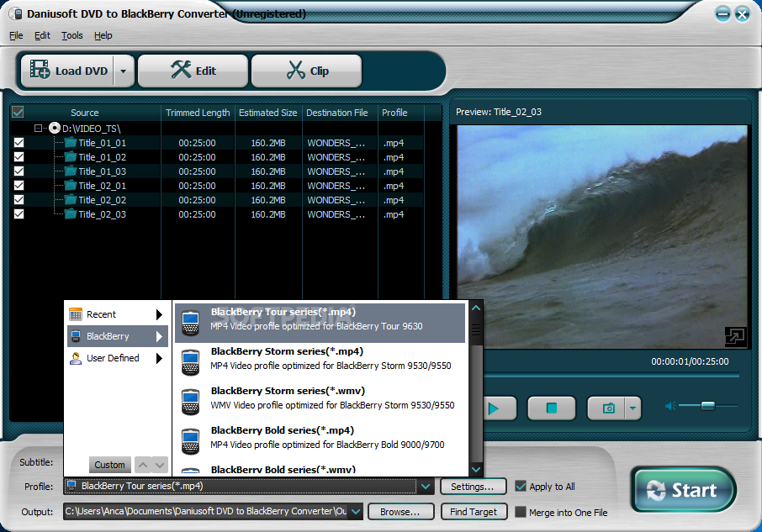
Task: Expand the User Defined profile category
Action: point(117,358)
